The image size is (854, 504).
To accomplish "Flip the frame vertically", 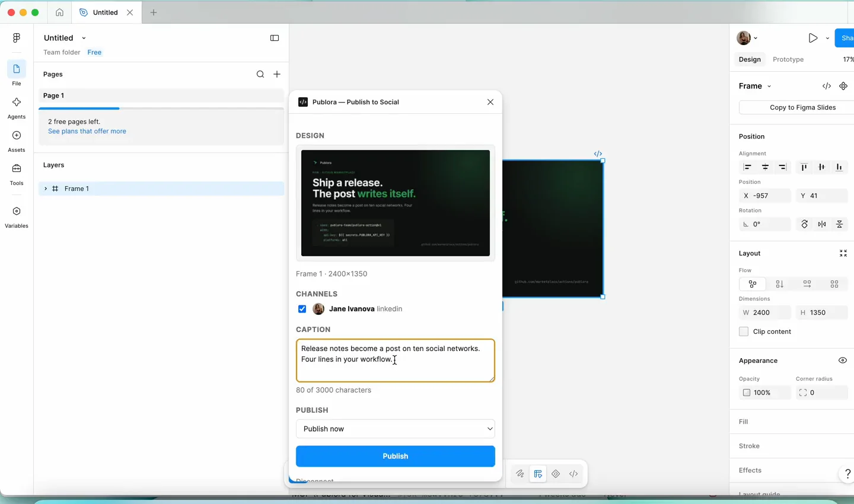I will (840, 224).
